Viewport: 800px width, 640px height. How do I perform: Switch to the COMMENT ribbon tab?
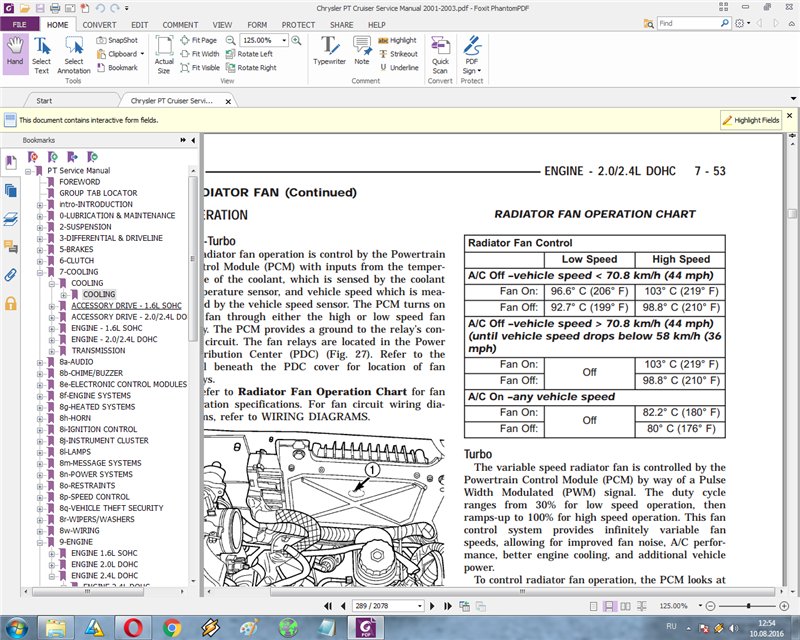click(180, 24)
